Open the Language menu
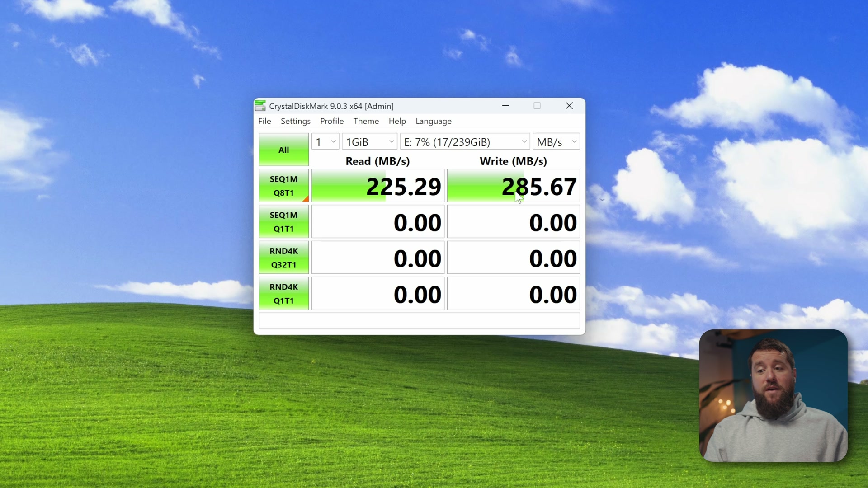Screen dimensions: 868x488 tap(434, 121)
